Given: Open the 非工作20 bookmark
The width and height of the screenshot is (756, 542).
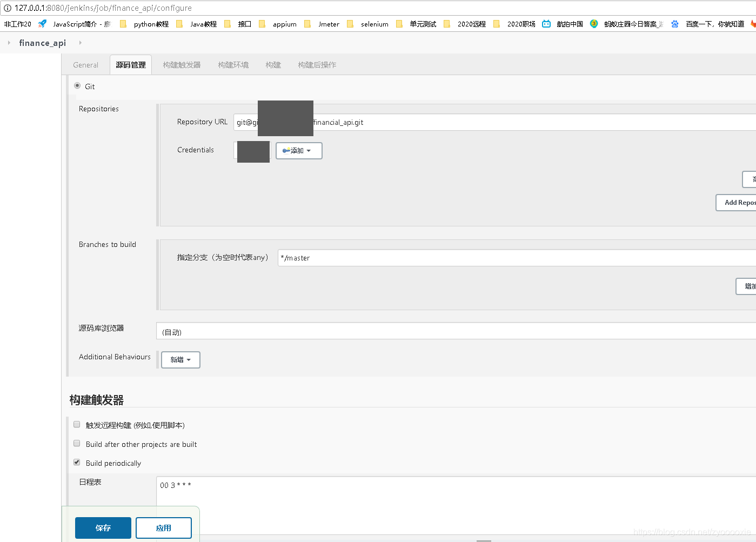Looking at the screenshot, I should coord(18,24).
